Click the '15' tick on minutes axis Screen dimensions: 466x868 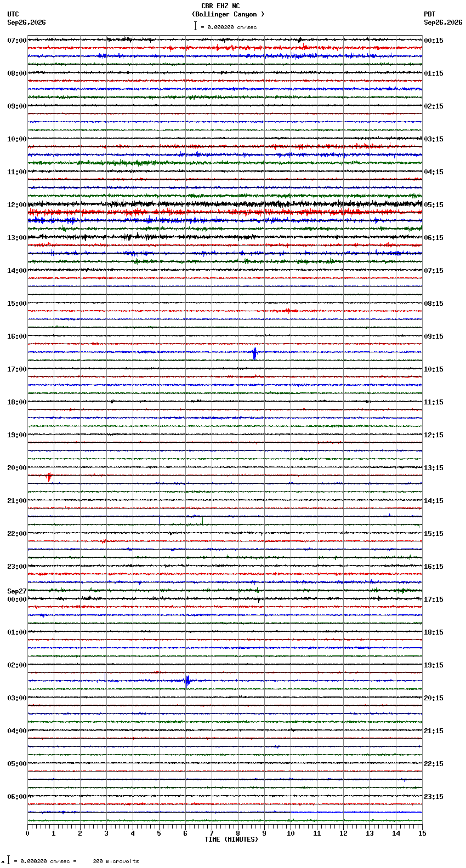[422, 833]
